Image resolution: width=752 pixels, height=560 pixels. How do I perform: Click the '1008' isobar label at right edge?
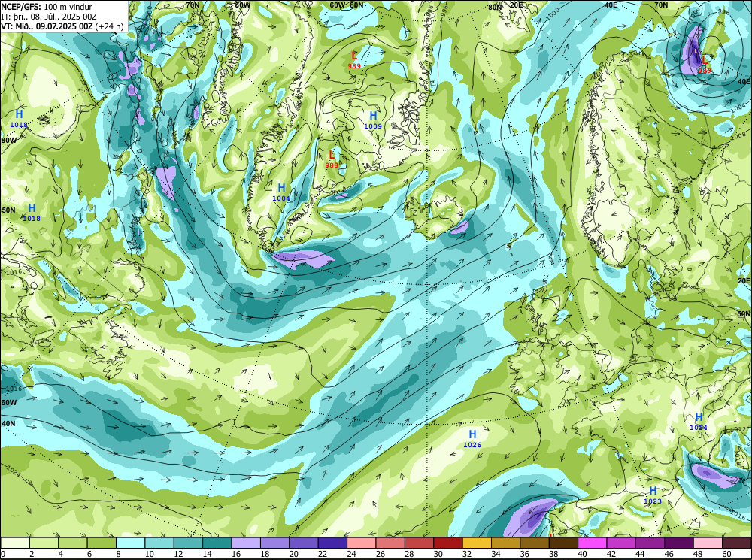[x=738, y=136]
